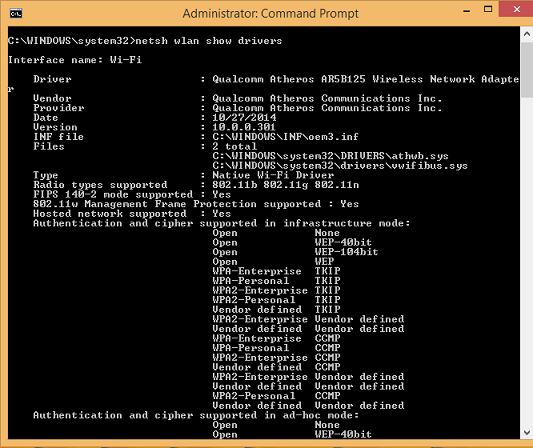Click the 'Open None' infrastructure row
The height and width of the screenshot is (448, 533).
coord(276,233)
